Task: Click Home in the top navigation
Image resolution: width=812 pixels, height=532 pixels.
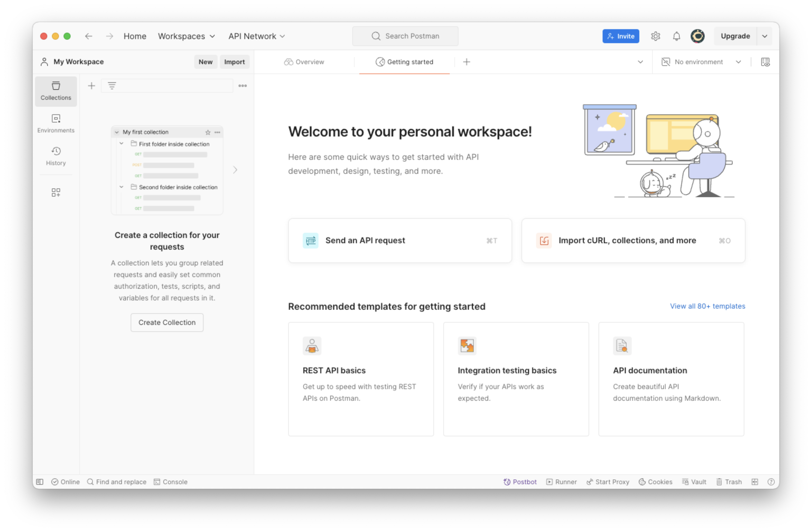Action: [135, 36]
